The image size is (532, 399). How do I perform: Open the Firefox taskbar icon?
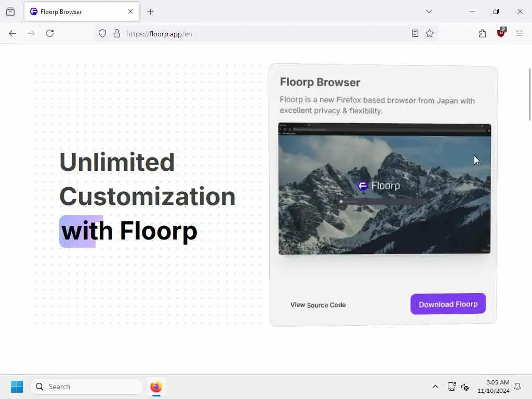156,387
